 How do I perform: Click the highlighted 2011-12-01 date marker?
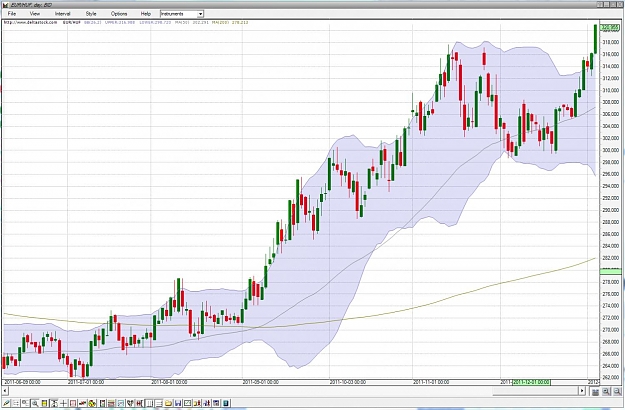(531, 382)
